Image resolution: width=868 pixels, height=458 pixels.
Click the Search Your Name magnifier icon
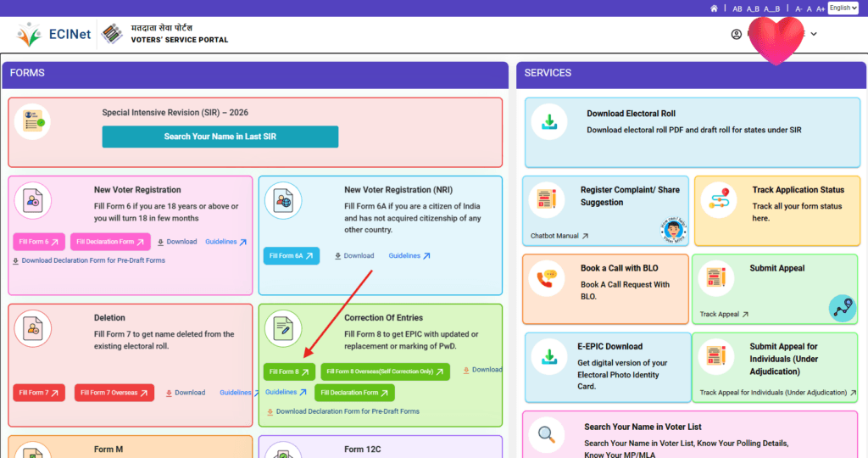[x=547, y=435]
